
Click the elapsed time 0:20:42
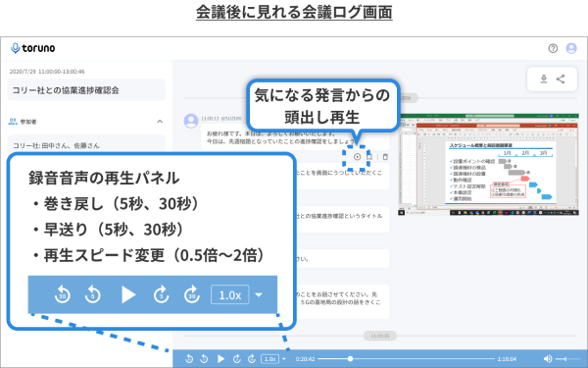click(x=305, y=359)
